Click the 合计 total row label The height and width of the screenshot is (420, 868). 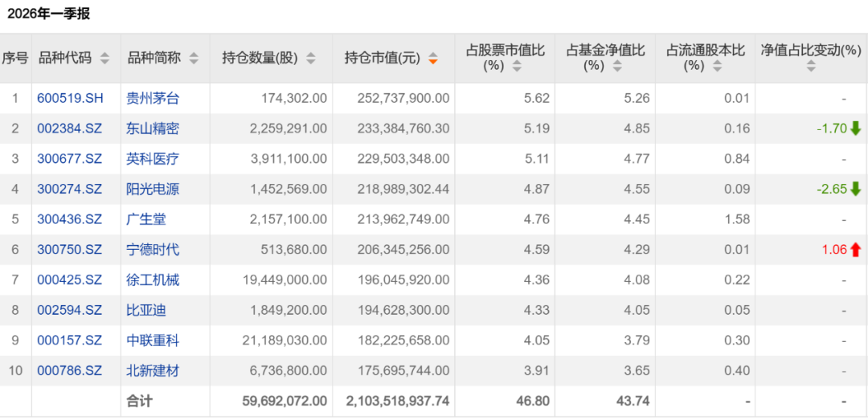(x=139, y=401)
